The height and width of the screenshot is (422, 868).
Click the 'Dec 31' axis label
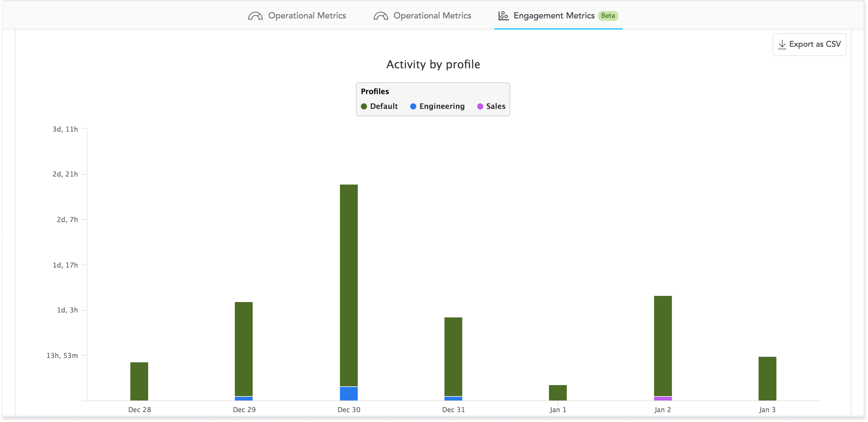[x=454, y=409]
